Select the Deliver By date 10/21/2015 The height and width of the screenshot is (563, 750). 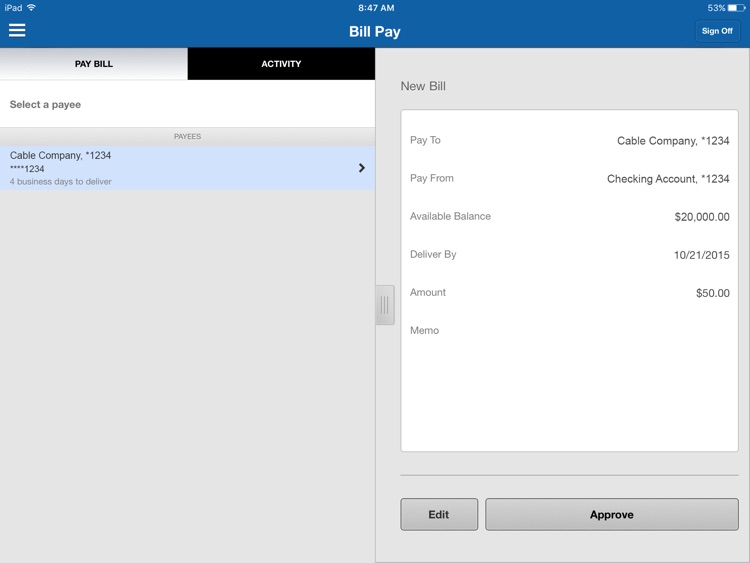tap(701, 255)
